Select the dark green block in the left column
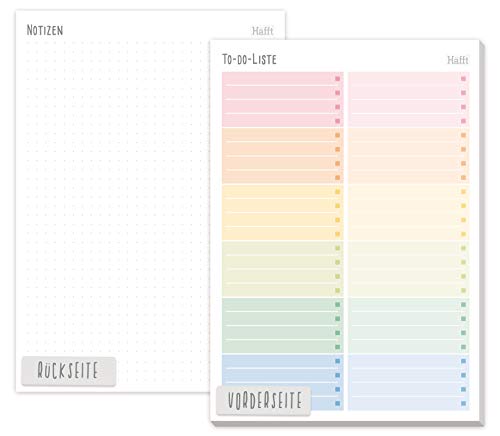Viewport: 500px width, 436px height. [283, 325]
